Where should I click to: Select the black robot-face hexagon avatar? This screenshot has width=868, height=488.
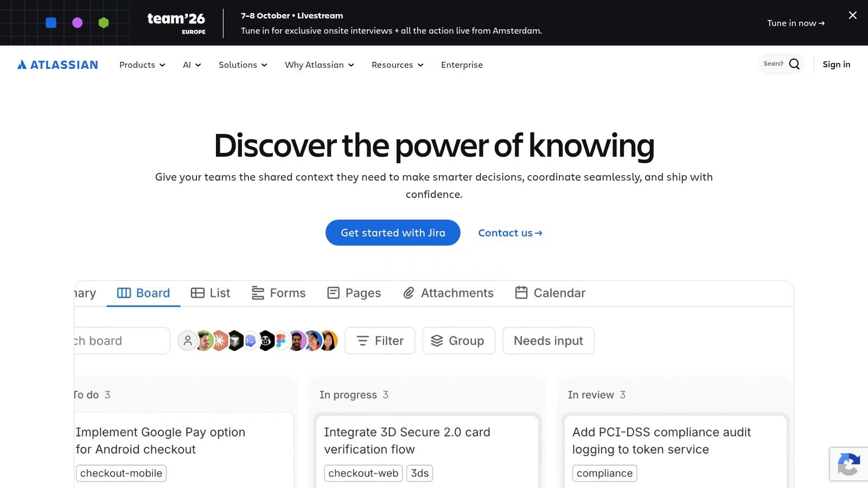(266, 341)
